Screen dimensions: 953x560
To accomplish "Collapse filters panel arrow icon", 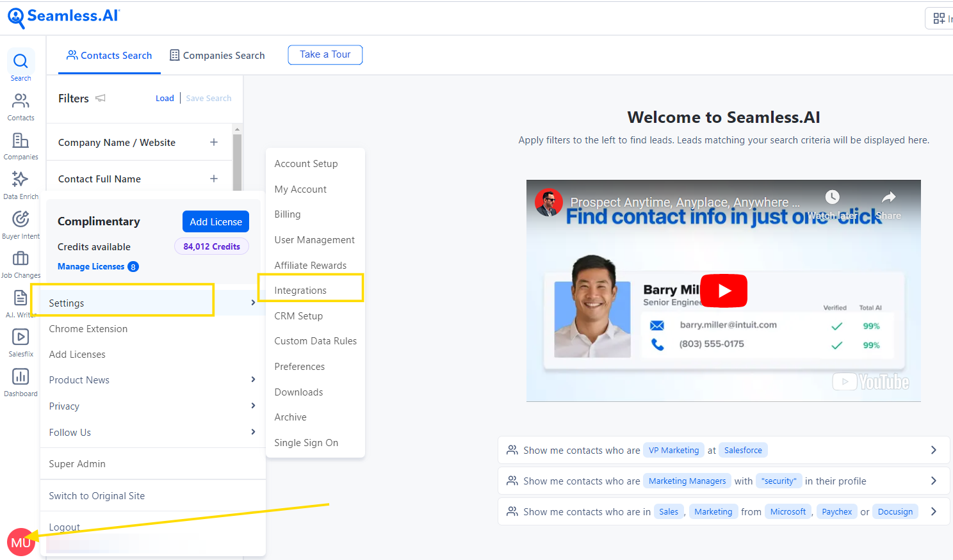I will [x=101, y=98].
